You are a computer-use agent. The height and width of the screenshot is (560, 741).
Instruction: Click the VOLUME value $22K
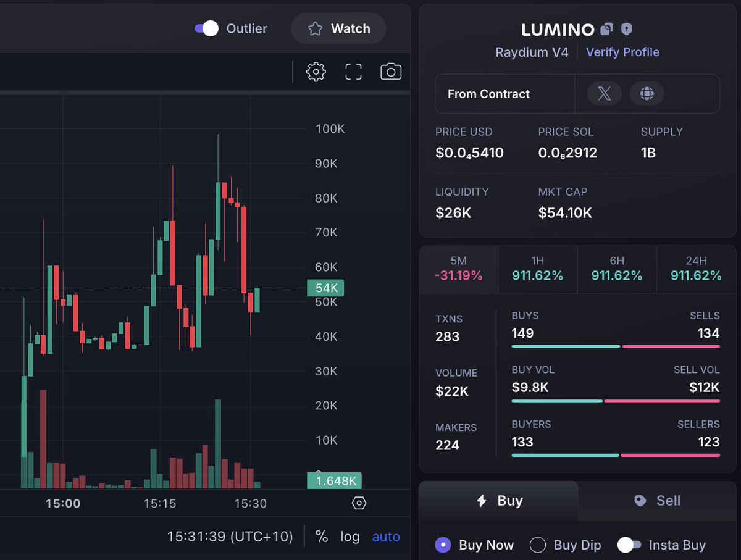(452, 391)
